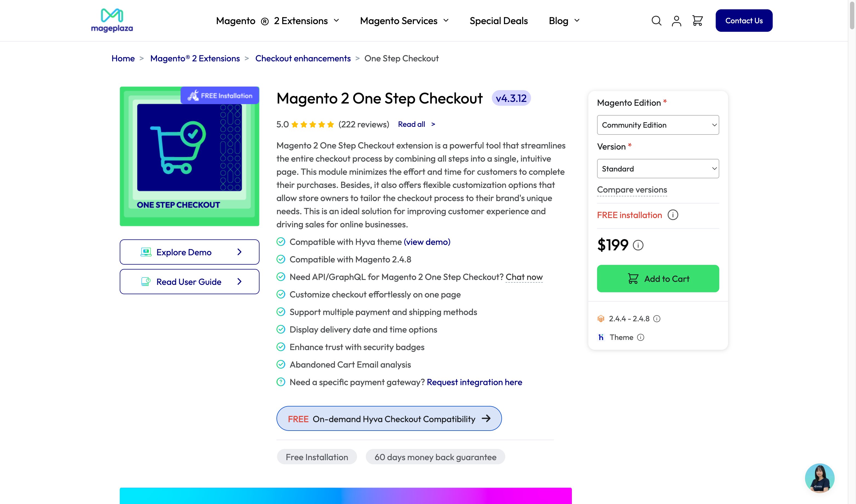Click the cart icon inside Add to Cart button
Screen dimensions: 856x504
point(634,279)
